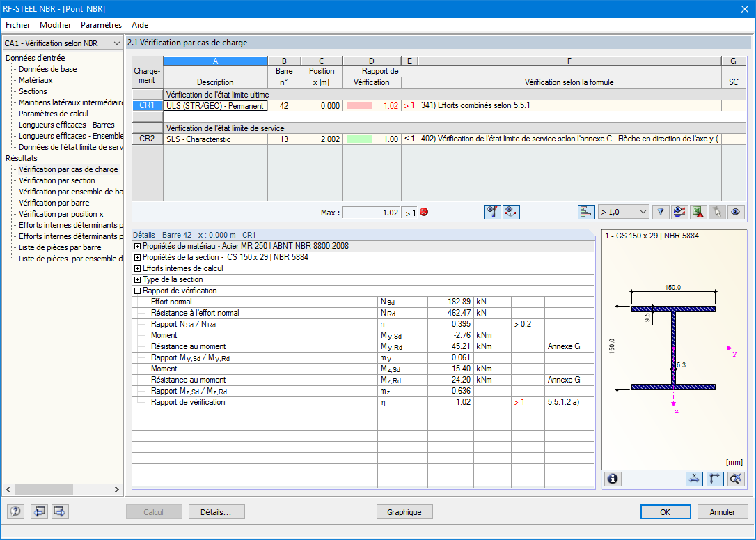Select Vérification par position x item
756x540 pixels.
tap(61, 214)
